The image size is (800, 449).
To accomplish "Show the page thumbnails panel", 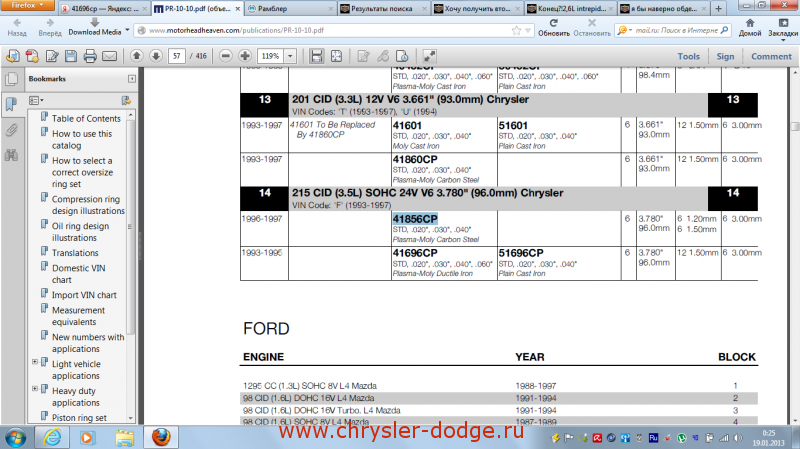I will click(11, 79).
